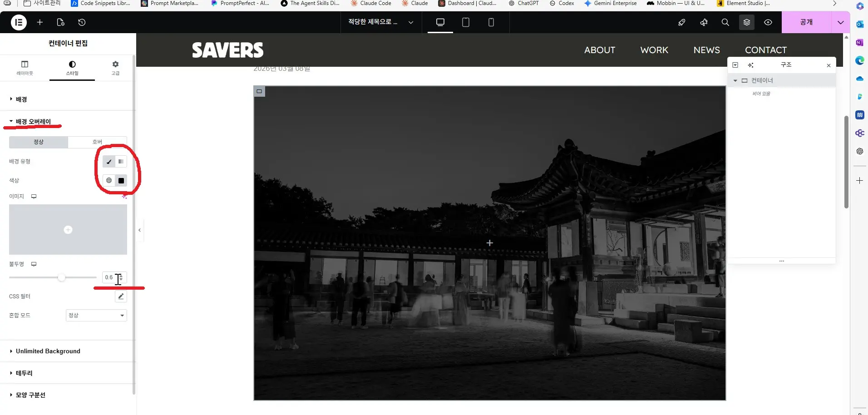Viewport: 868px width, 415px height.
Task: Toggle expand-all icon in 구조 panel
Action: coord(735,65)
